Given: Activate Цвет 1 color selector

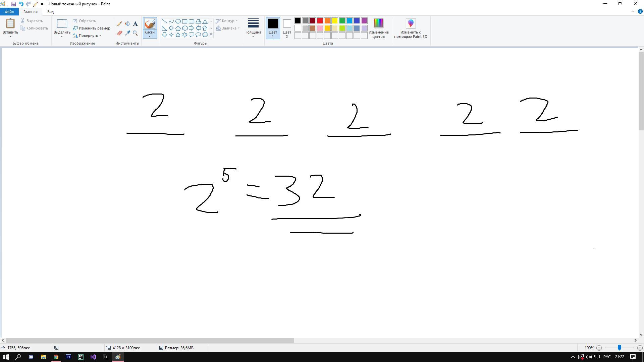Looking at the screenshot, I should 273,28.
